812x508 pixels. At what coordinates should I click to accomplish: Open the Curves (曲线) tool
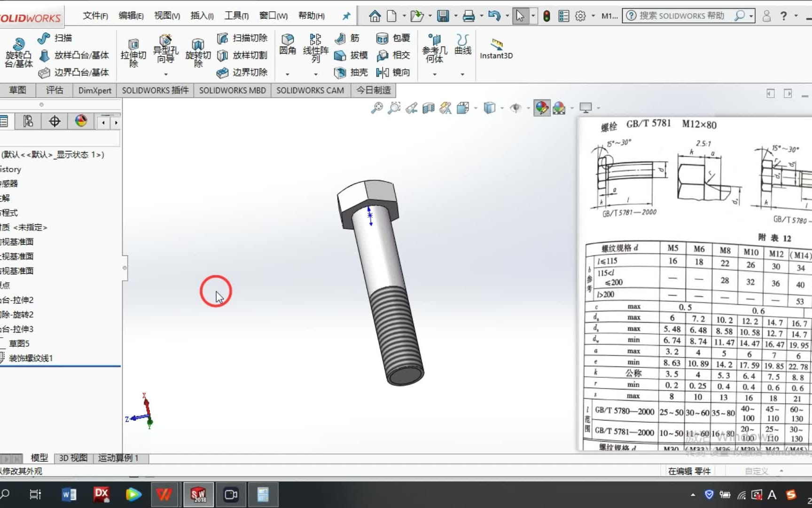tap(463, 45)
